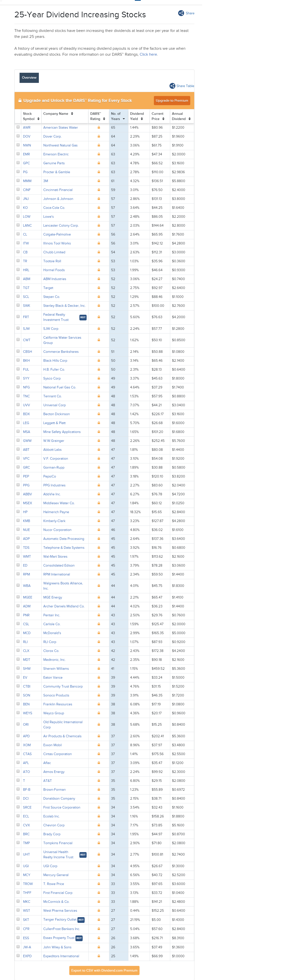
Task: Select the checkbox for WMT row
Action: (18, 556)
